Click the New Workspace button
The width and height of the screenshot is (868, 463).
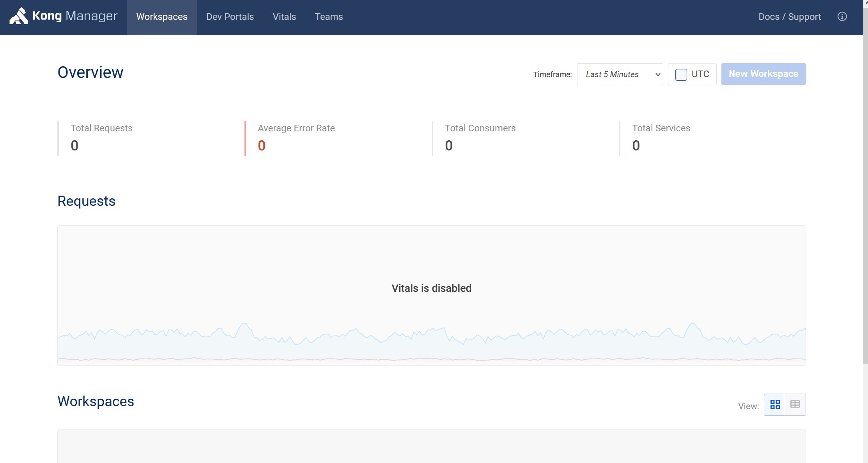[x=763, y=74]
